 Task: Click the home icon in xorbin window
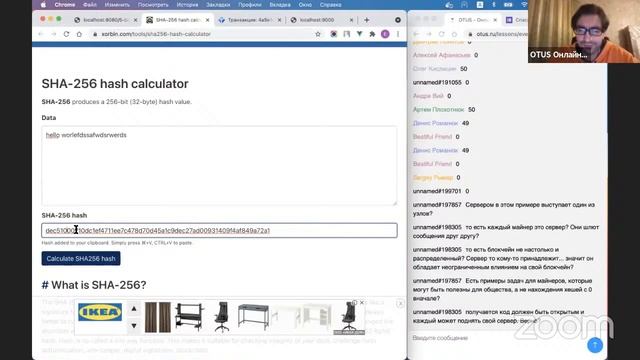pyautogui.click(x=79, y=34)
